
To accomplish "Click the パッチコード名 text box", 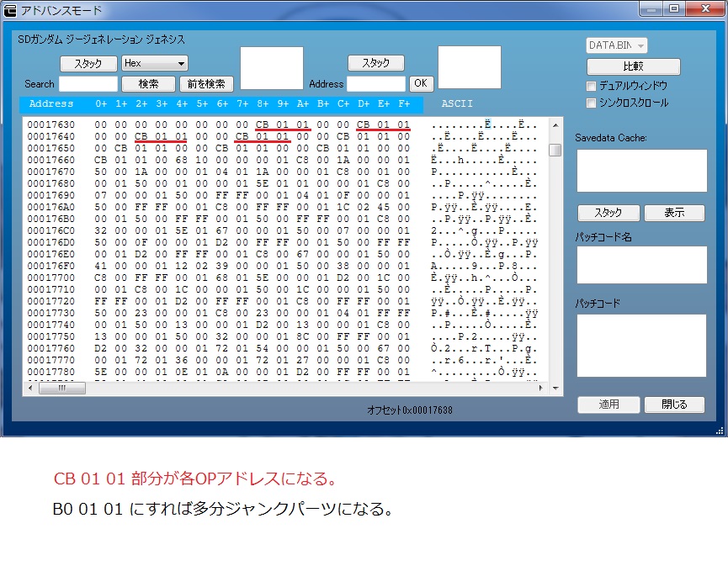I will pyautogui.click(x=641, y=265).
